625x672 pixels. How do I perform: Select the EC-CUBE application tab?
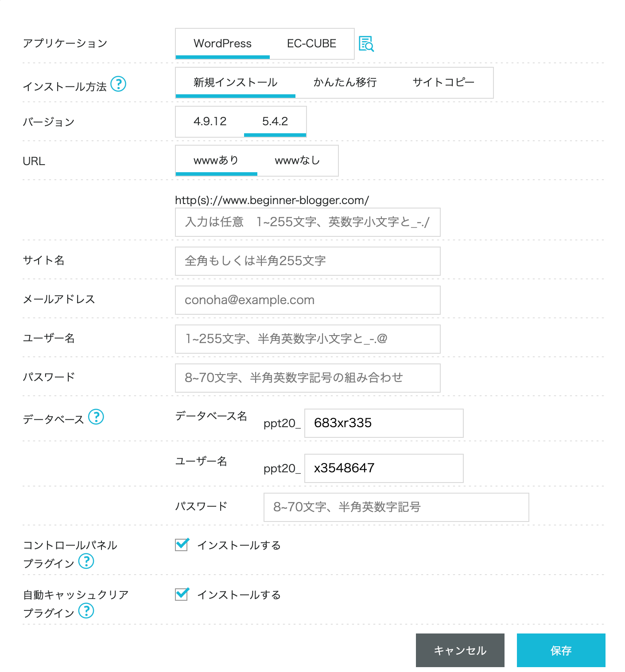click(311, 43)
